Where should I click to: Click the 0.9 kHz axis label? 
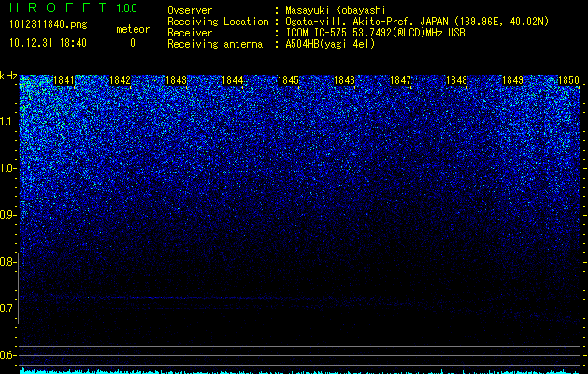pyautogui.click(x=7, y=215)
